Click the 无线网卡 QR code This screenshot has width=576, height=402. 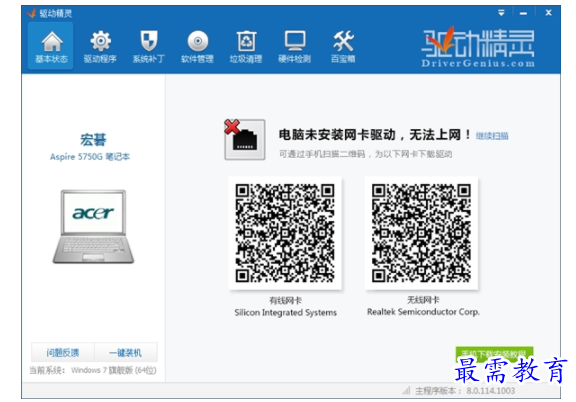pos(422,233)
